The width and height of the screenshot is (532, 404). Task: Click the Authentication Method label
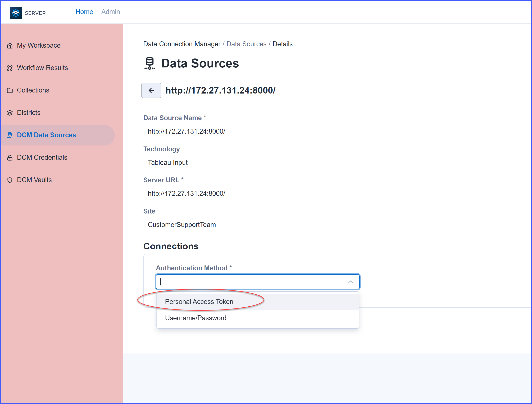[194, 268]
